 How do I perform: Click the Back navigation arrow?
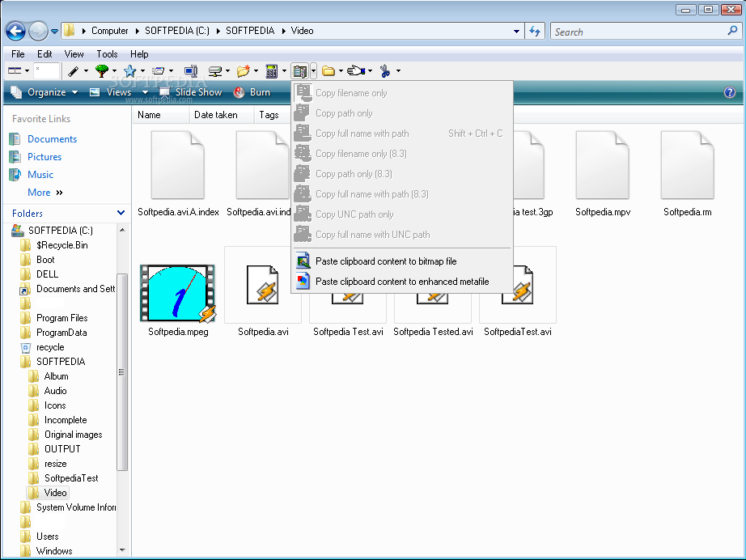[15, 32]
